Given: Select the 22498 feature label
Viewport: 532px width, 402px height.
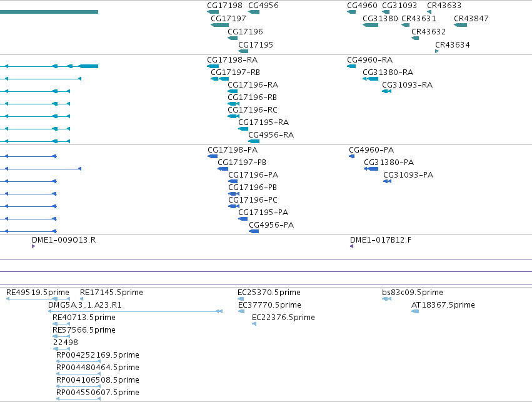Looking at the screenshot, I should [66, 343].
